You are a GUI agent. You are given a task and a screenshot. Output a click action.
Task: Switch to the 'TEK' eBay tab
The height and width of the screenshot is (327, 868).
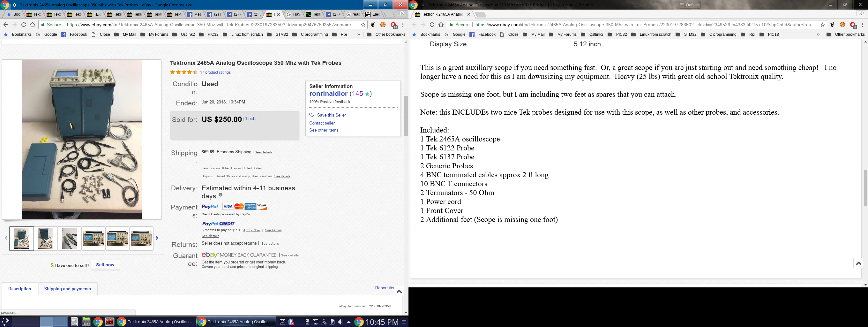[94, 14]
